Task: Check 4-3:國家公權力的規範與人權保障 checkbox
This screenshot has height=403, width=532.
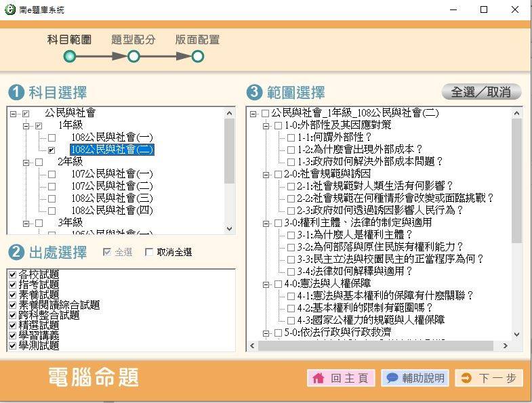Action: pyautogui.click(x=291, y=320)
